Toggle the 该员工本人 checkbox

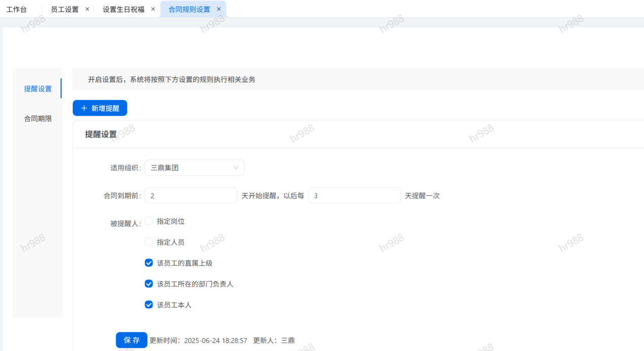point(149,305)
